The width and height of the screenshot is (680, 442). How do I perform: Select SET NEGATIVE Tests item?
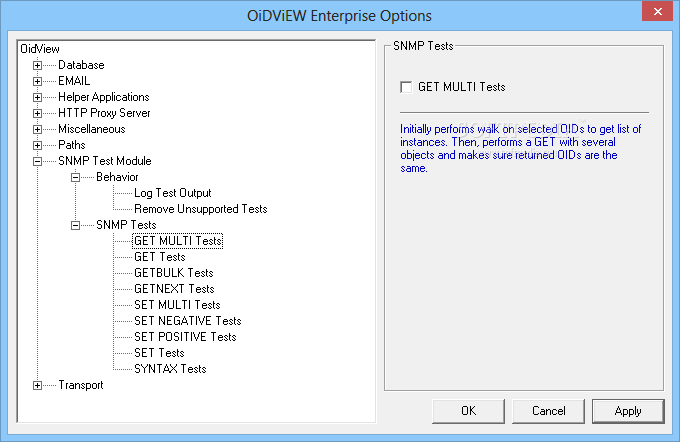(x=188, y=321)
